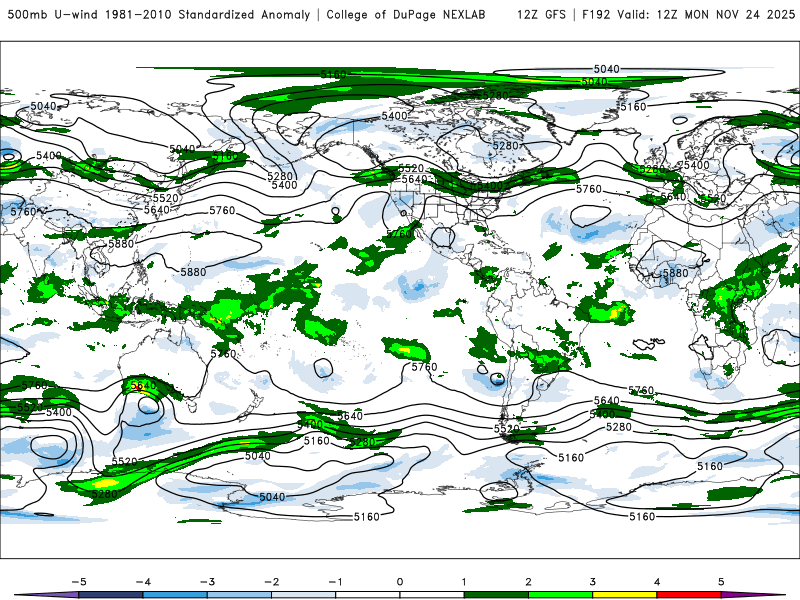
Task: Click the "5640" contour label over southern Australia
Action: click(x=143, y=386)
